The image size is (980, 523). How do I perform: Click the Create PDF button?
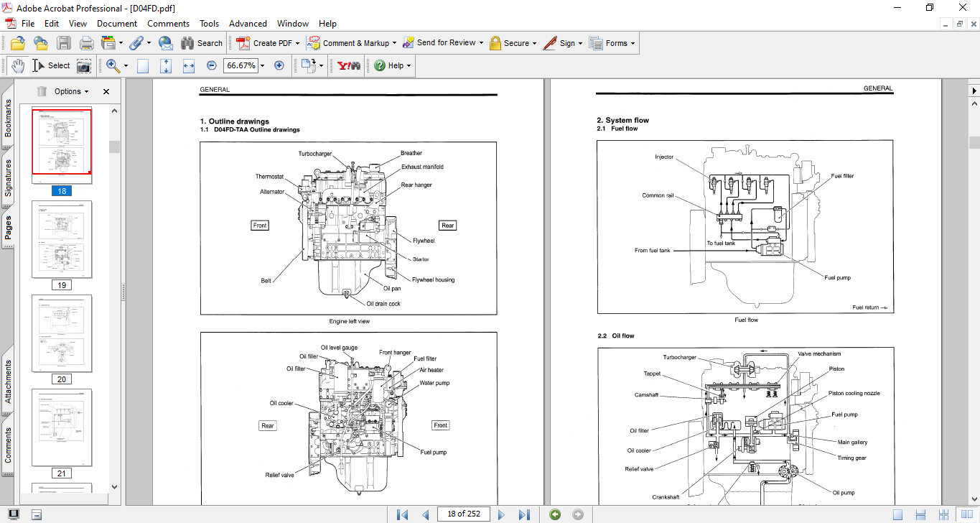tap(268, 43)
